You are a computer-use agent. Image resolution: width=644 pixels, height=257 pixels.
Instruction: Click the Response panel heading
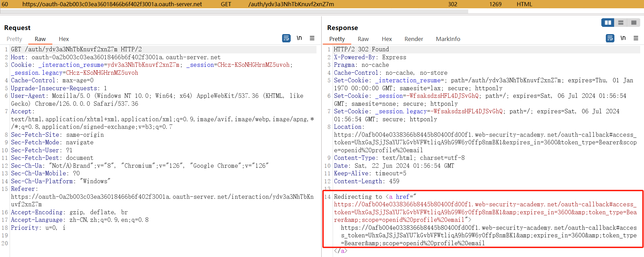pos(342,28)
